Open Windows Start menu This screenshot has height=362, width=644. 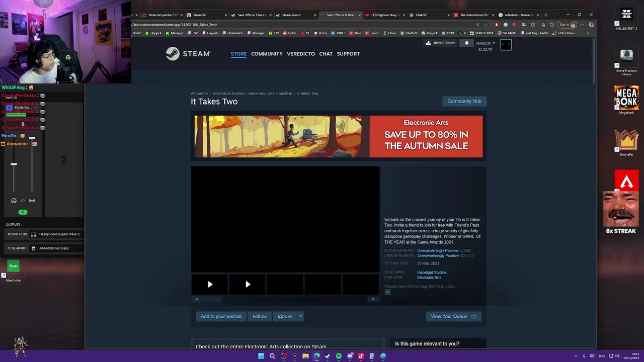click(261, 356)
